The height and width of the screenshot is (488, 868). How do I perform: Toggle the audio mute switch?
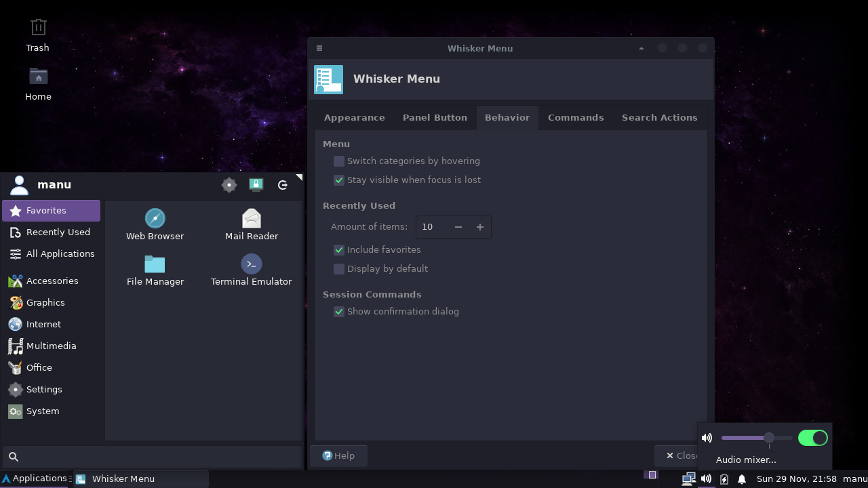point(812,438)
